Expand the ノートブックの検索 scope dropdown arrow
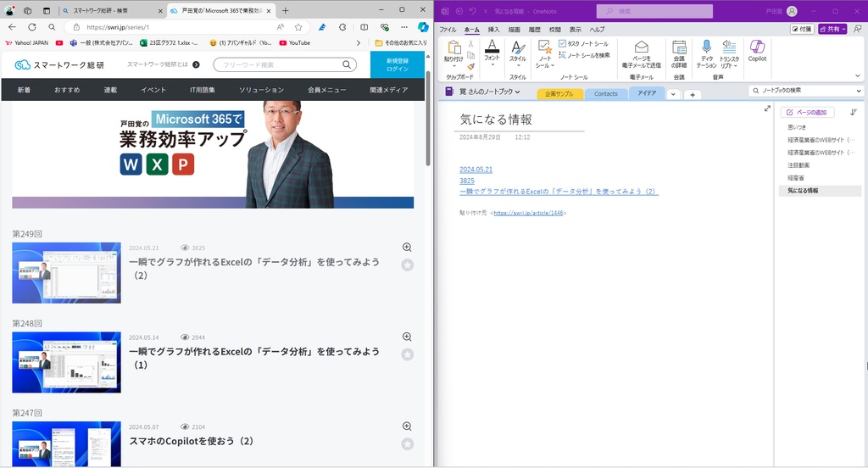 pos(859,91)
